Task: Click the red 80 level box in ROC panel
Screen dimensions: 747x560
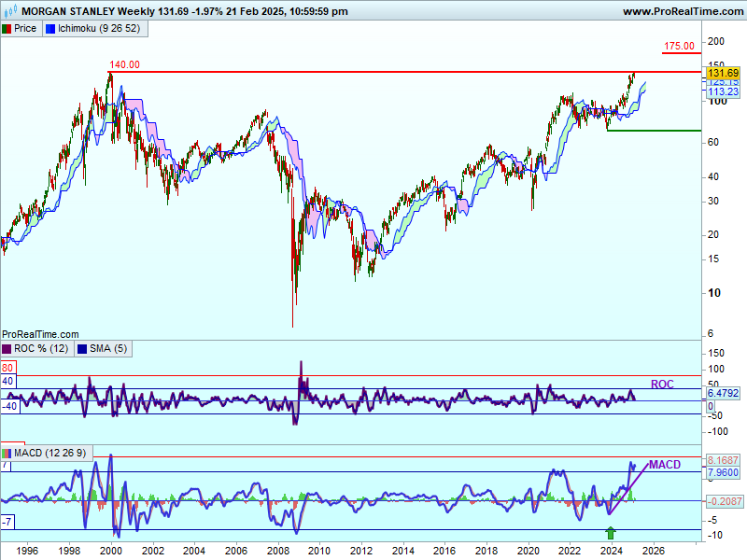Action: point(7,368)
